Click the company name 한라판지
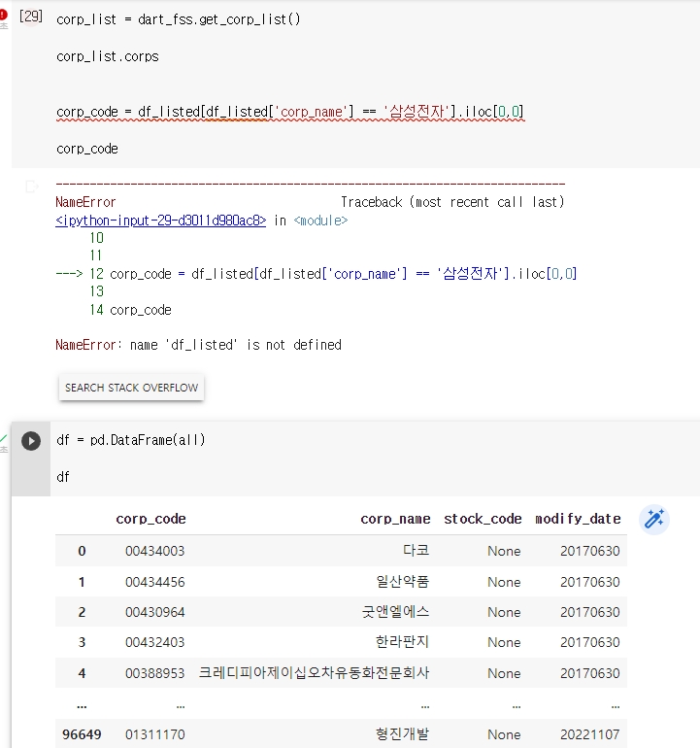700x748 pixels. click(x=403, y=641)
